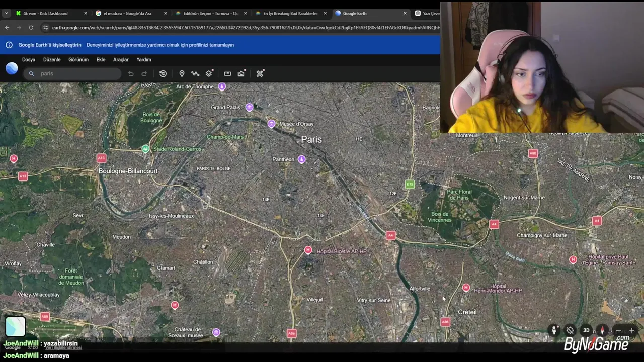Toggle the 3D view button
This screenshot has height=362, width=644.
coord(586,330)
